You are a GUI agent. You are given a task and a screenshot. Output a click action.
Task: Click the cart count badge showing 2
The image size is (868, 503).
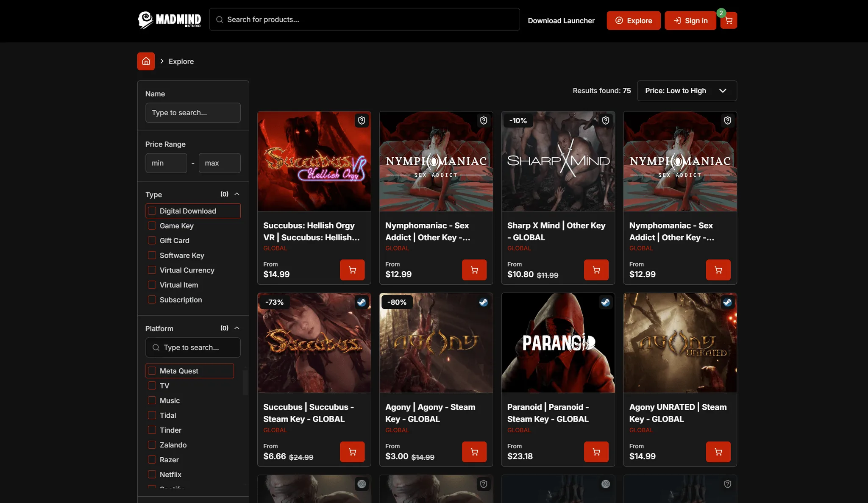(x=721, y=13)
